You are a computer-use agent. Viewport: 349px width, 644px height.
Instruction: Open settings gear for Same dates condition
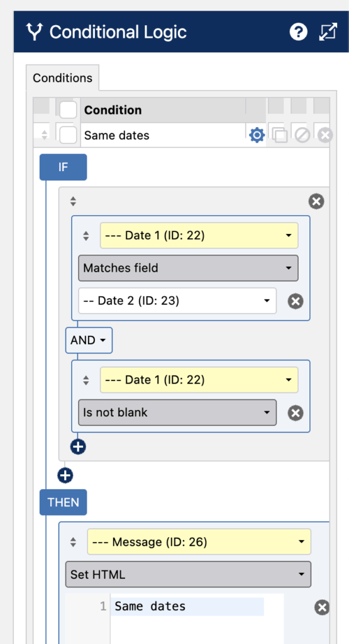(x=257, y=135)
